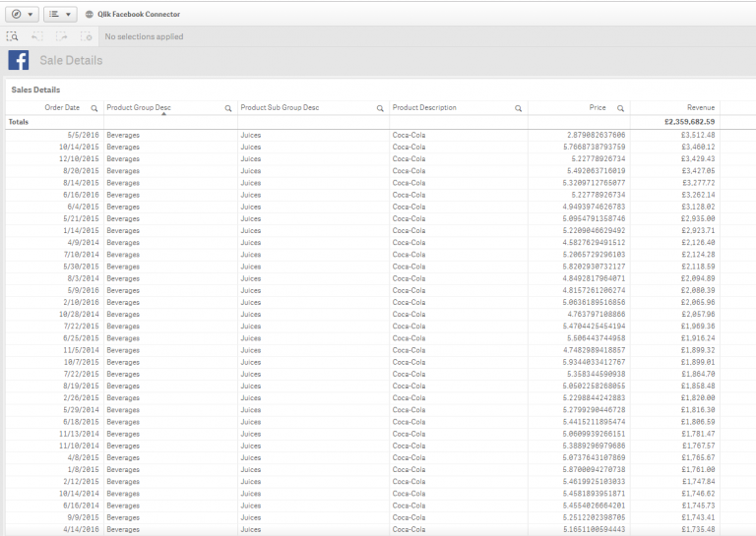756x536 pixels.
Task: Select order date 12/10/2015
Action: (x=79, y=159)
